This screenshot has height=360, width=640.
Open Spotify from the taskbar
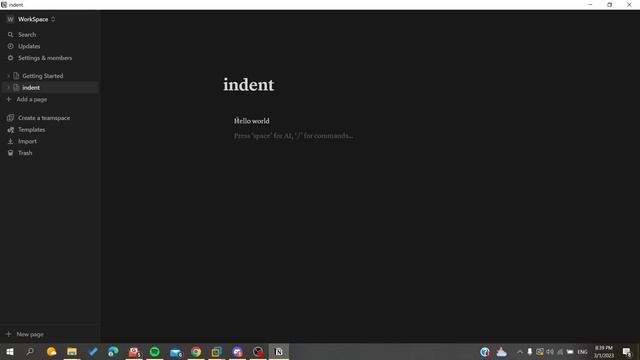point(155,351)
